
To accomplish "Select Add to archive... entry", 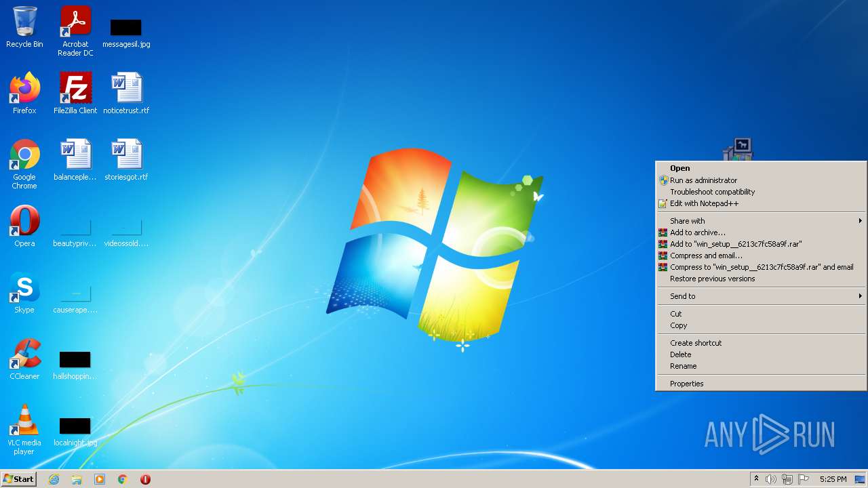I will point(761,232).
